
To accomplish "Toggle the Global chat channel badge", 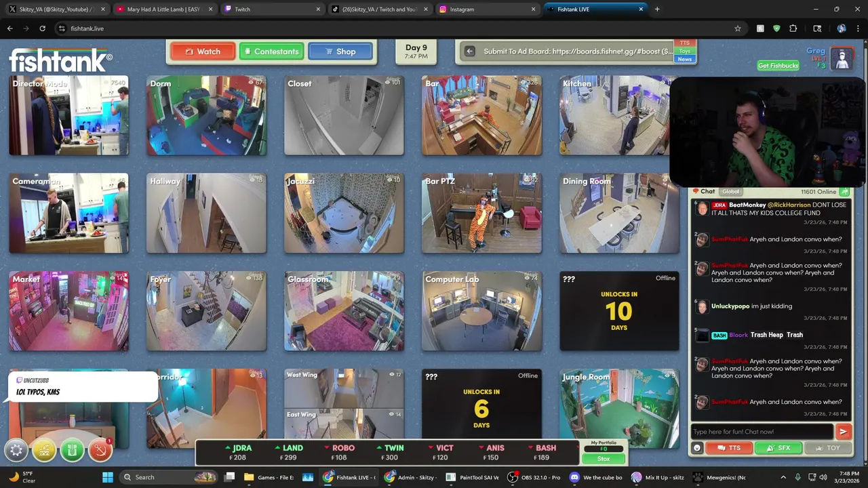I will 730,192.
